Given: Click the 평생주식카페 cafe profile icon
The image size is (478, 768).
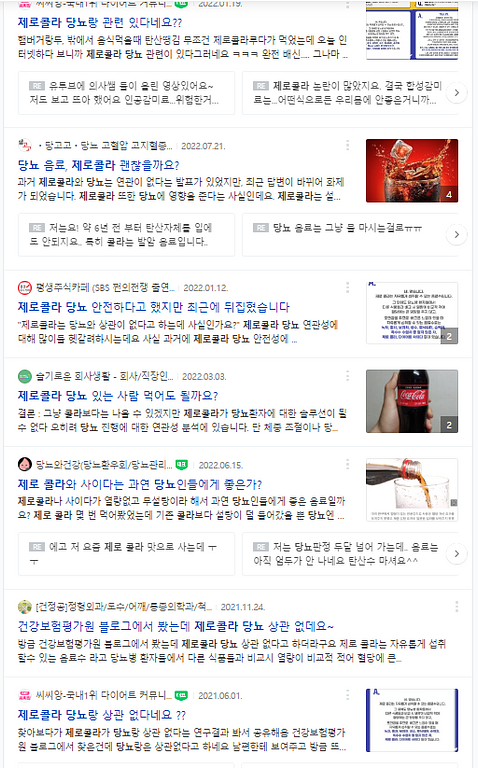Looking at the screenshot, I should [x=24, y=288].
